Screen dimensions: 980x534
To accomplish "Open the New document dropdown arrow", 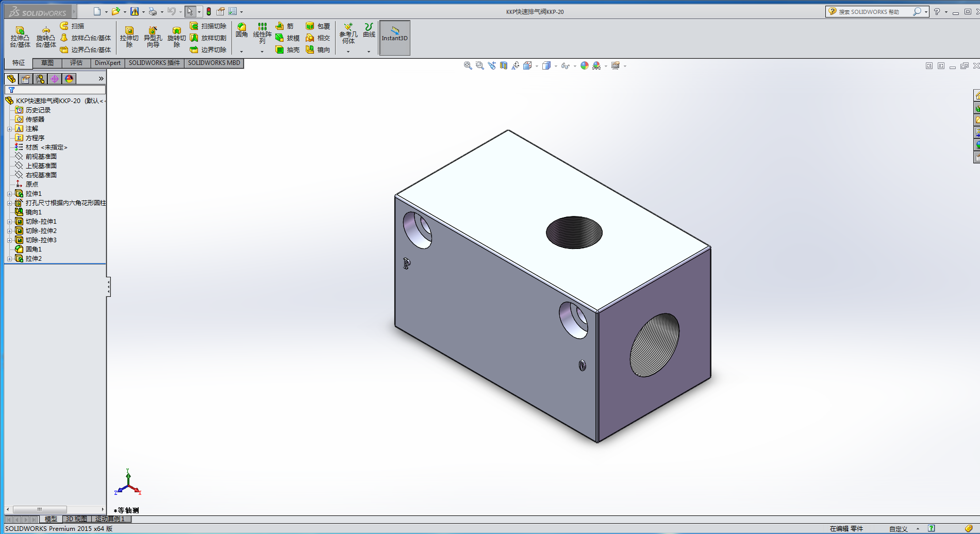I will click(x=106, y=12).
